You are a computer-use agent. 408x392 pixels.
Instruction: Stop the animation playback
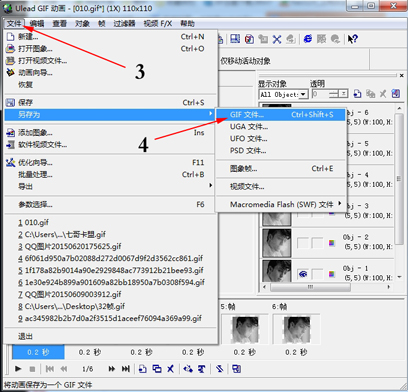click(32, 369)
